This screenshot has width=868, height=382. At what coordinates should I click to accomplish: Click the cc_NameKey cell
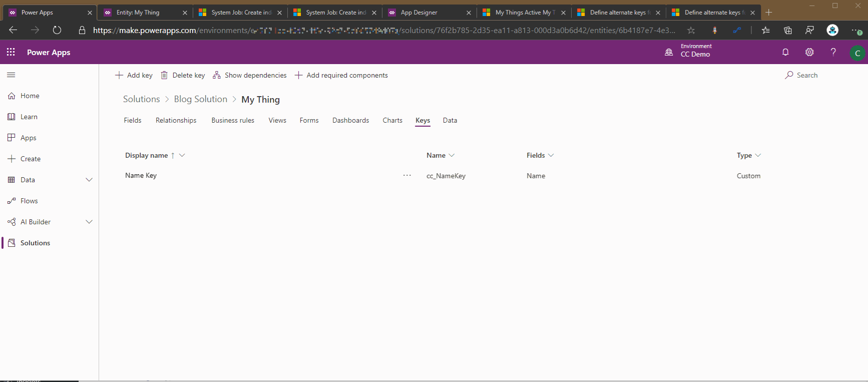click(446, 176)
